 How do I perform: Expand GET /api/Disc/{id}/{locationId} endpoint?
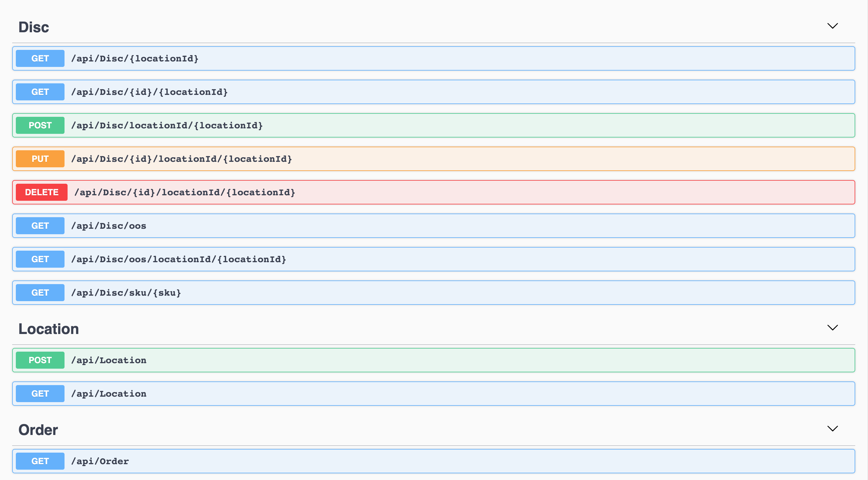click(x=433, y=92)
